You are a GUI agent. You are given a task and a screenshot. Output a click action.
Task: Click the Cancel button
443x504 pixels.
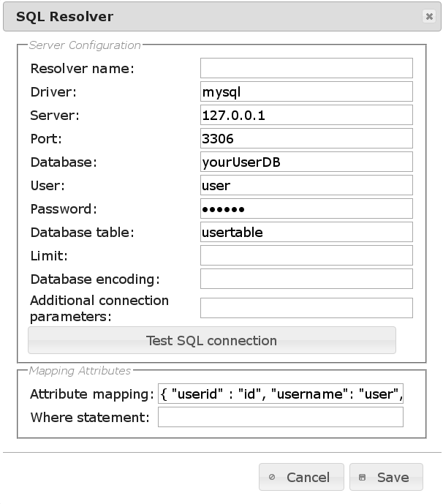point(301,477)
